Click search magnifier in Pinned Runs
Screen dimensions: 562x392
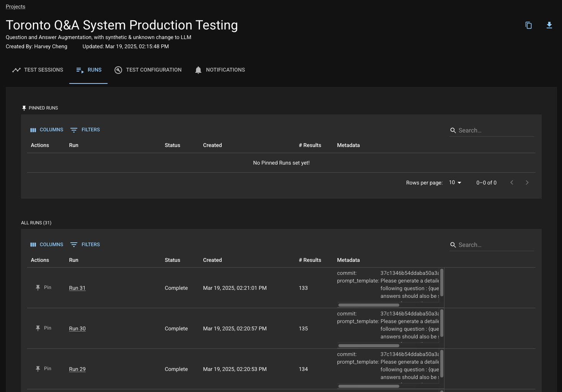point(453,131)
